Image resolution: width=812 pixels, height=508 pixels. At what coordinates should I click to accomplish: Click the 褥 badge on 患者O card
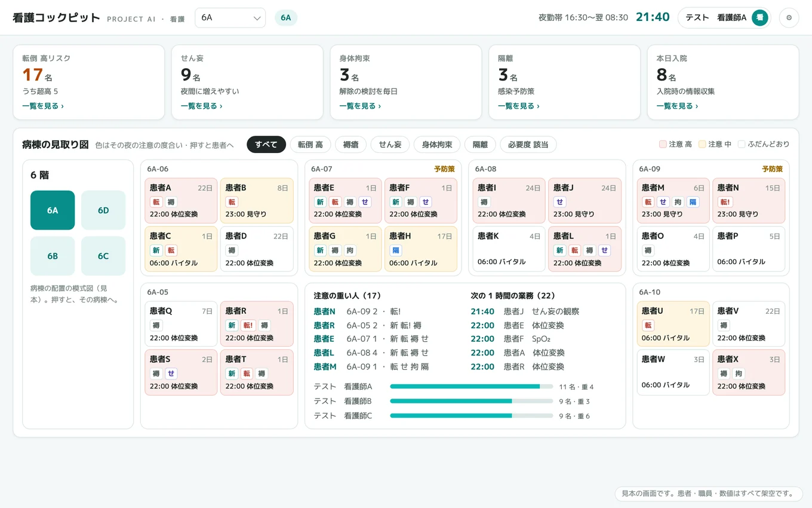648,250
